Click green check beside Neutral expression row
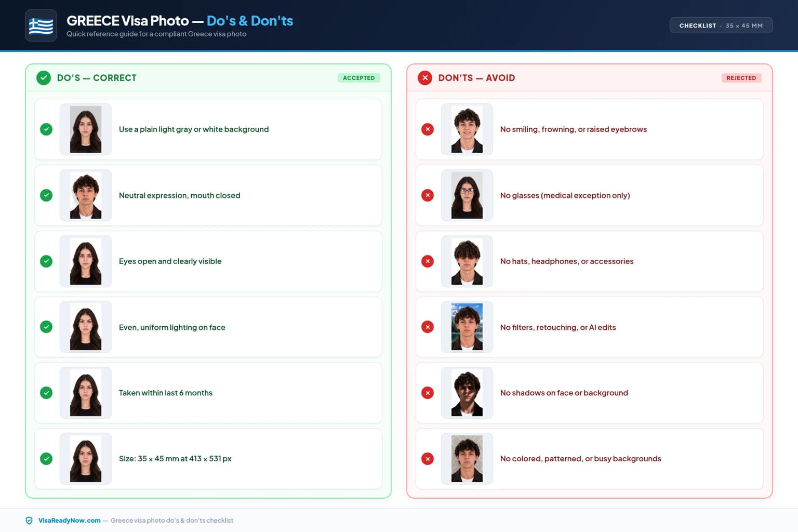 tap(46, 195)
